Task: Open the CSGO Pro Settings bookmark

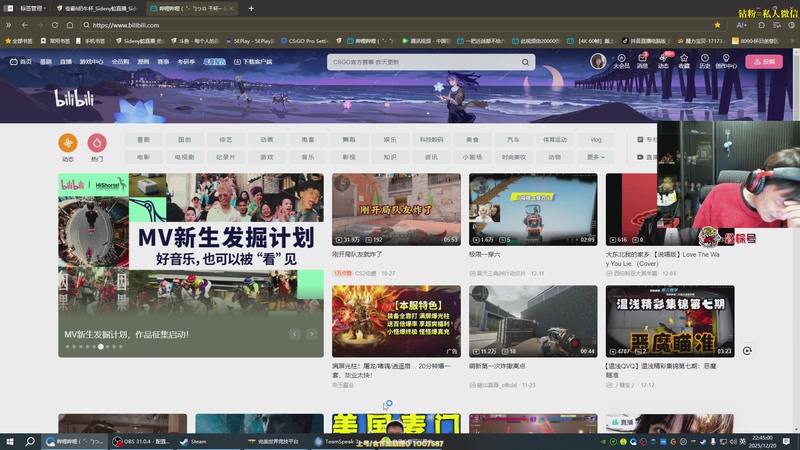Action: point(305,41)
